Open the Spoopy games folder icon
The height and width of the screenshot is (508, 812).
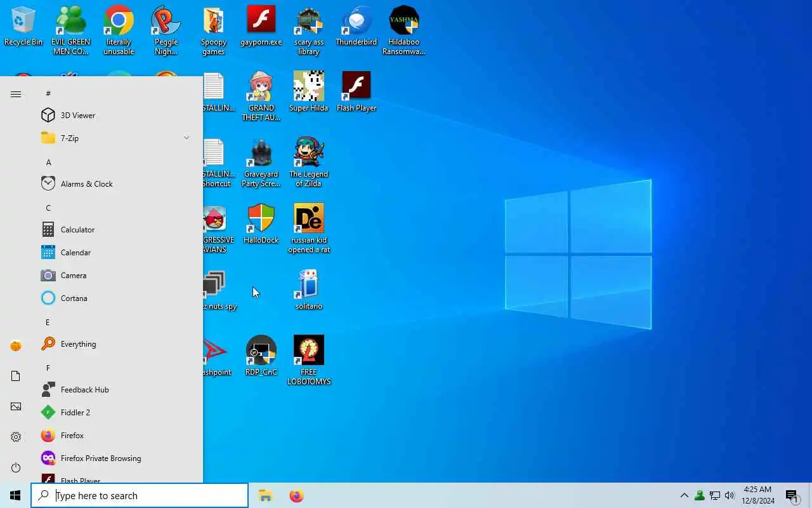pos(214,30)
